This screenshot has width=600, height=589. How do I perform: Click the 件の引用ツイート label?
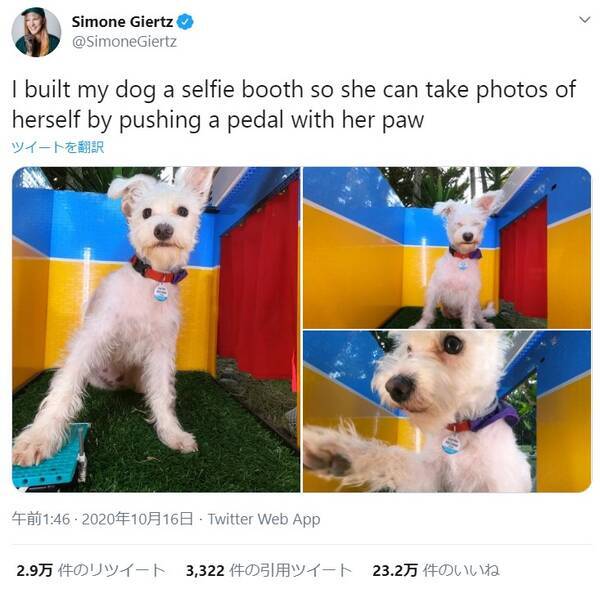(291, 570)
